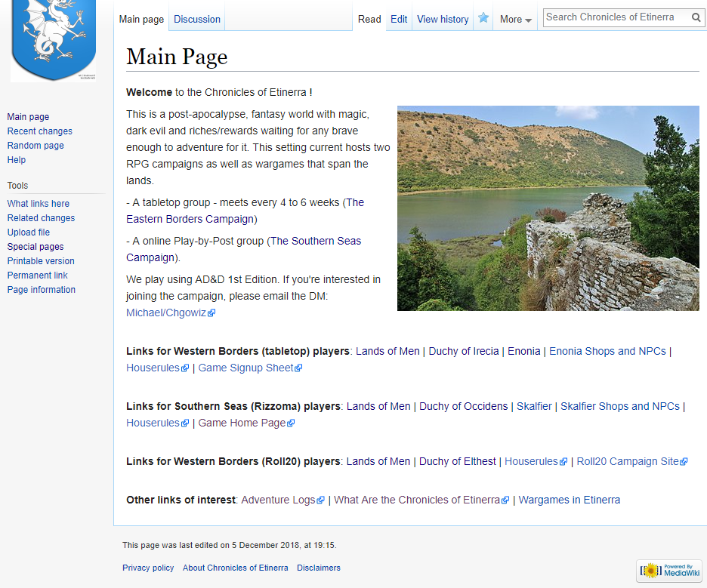Open the Printable version

(41, 261)
